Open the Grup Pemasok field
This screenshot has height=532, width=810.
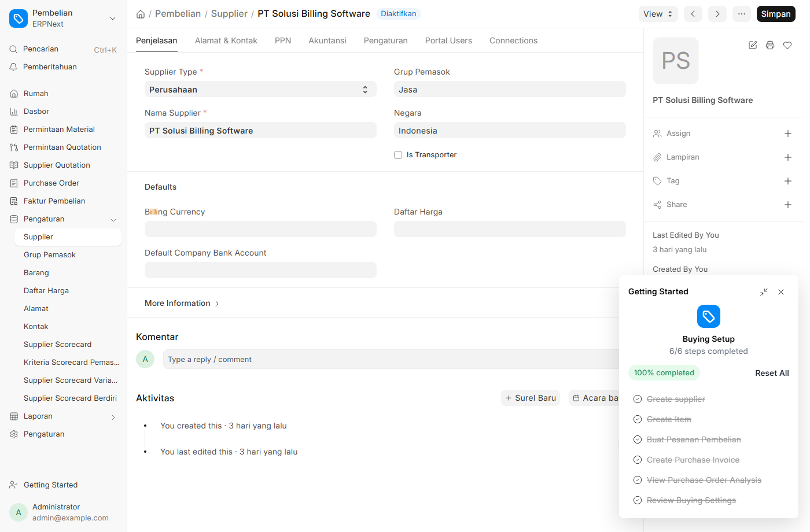[510, 89]
